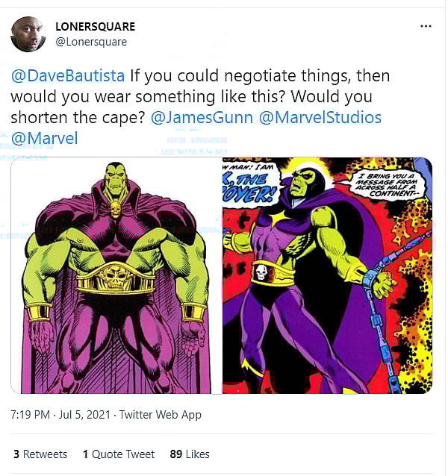The width and height of the screenshot is (448, 476).
Task: Open the LONERSQUARE display name
Action: [95, 27]
